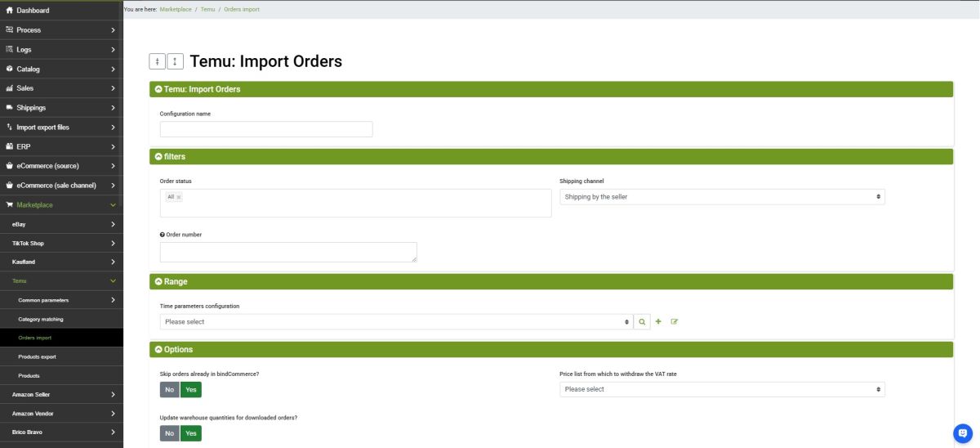The image size is (980, 448).
Task: Set Skip orders already in bindCommerce to No
Action: pyautogui.click(x=169, y=390)
